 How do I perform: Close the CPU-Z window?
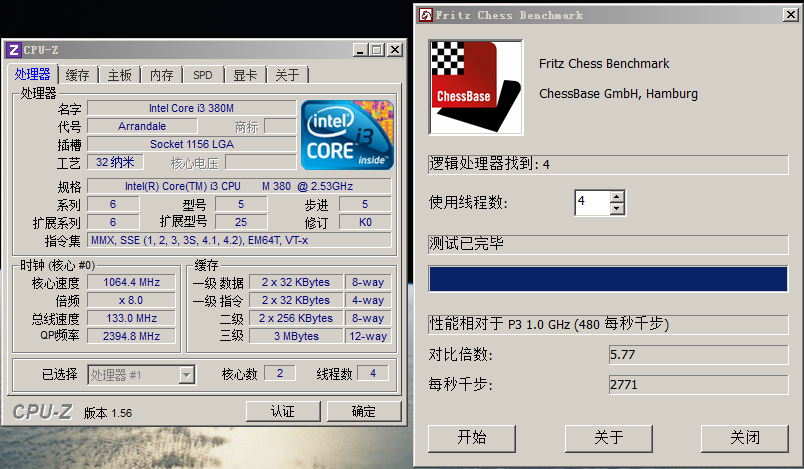395,50
